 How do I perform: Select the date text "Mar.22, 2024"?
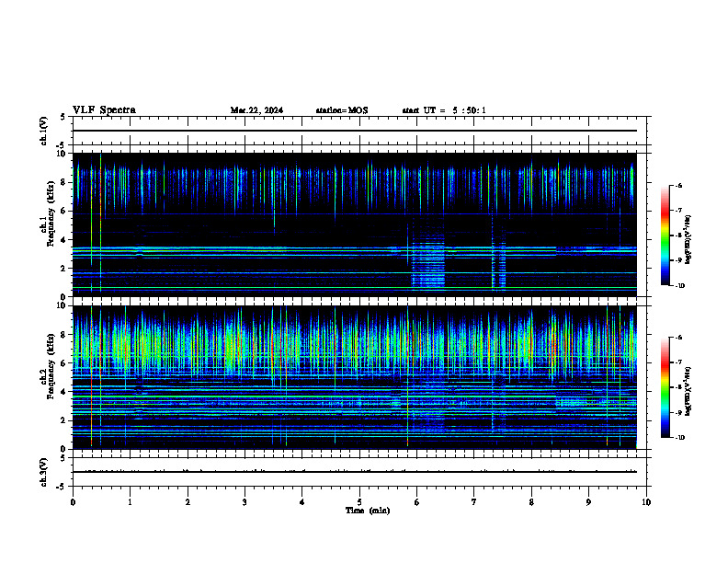tap(256, 110)
